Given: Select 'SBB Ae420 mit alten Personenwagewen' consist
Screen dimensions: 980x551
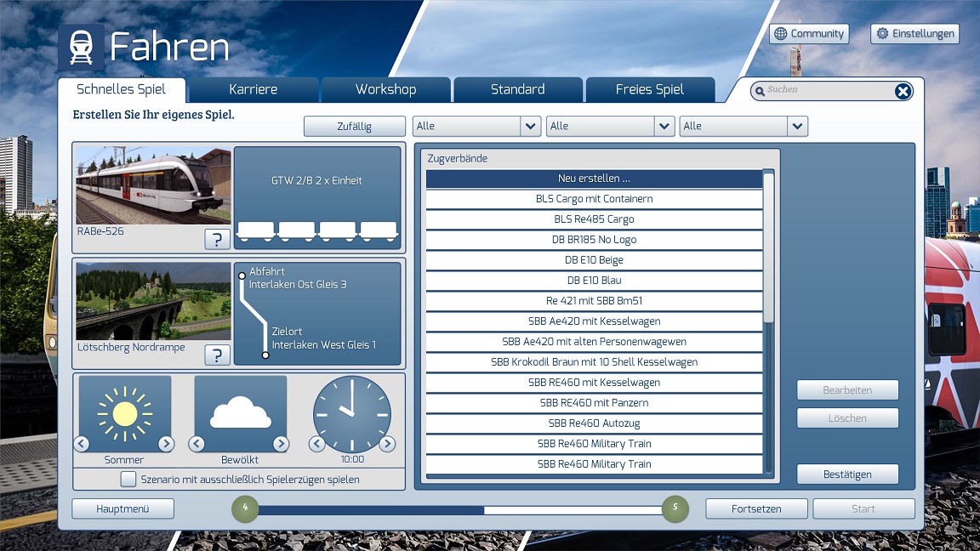Looking at the screenshot, I should pos(594,342).
